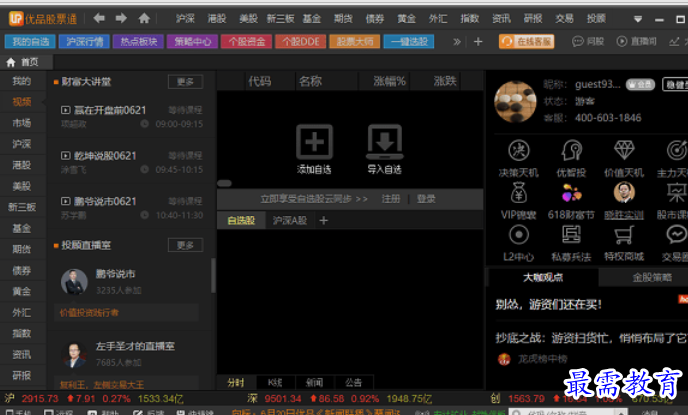Click 热点板块 toolbar button
The height and width of the screenshot is (415, 688).
138,42
